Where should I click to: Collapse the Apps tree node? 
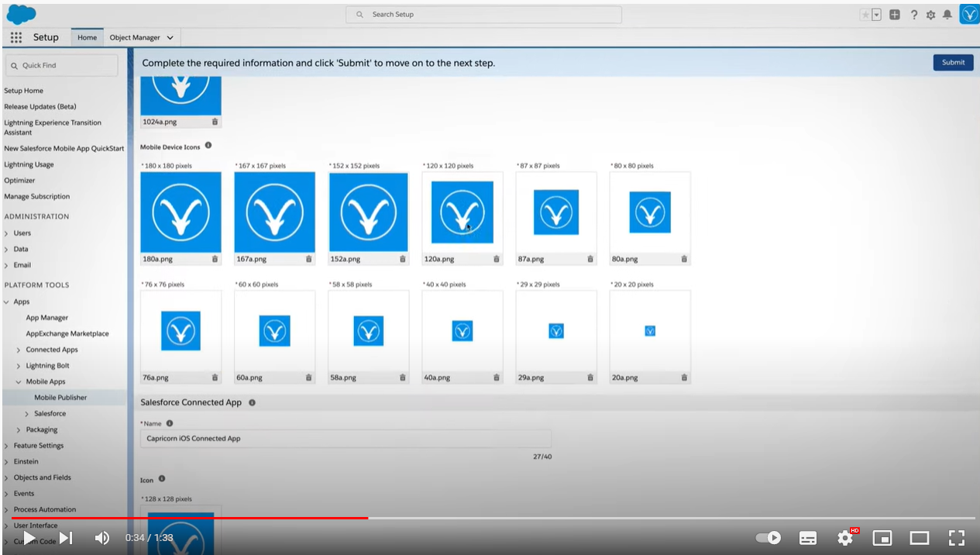[7, 302]
